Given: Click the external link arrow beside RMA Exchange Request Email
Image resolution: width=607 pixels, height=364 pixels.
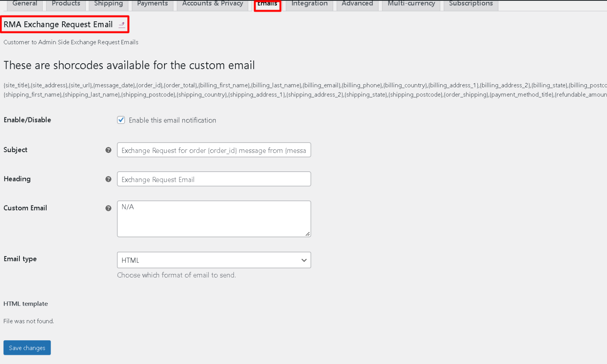Looking at the screenshot, I should 122,24.
